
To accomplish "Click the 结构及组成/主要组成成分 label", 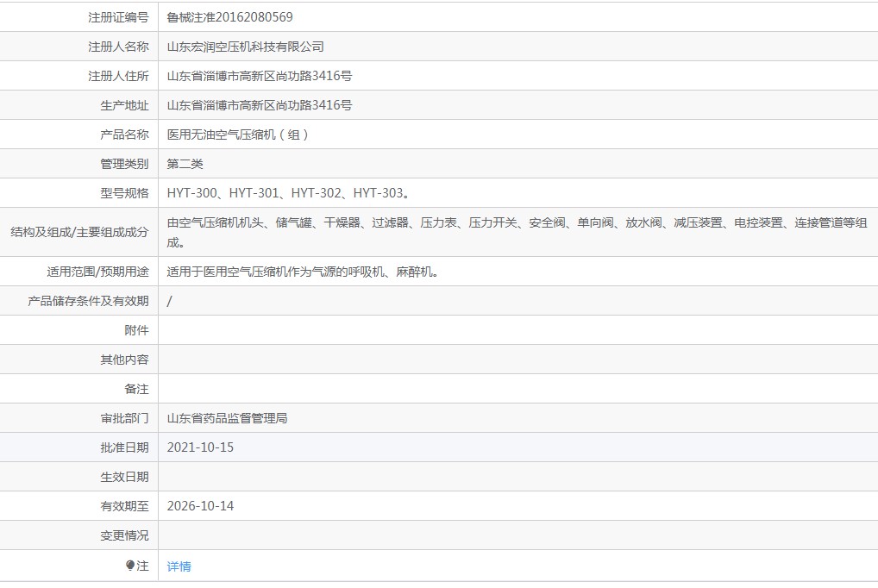I will pos(79,232).
